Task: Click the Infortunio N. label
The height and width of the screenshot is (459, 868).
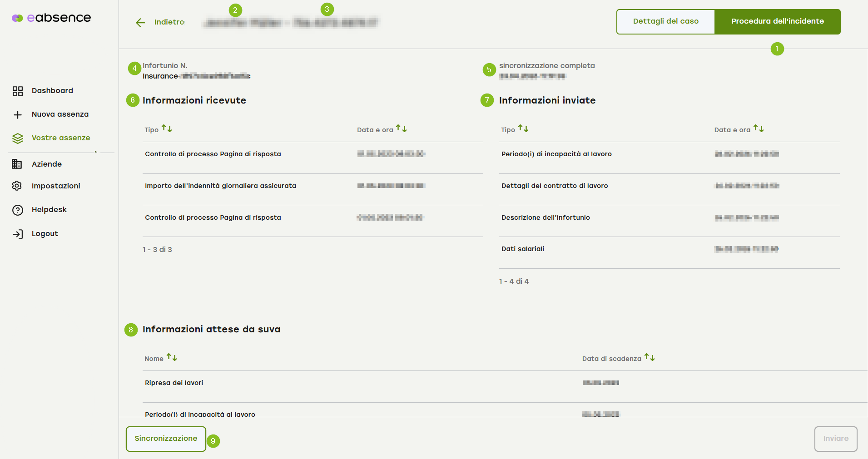Action: 165,66
